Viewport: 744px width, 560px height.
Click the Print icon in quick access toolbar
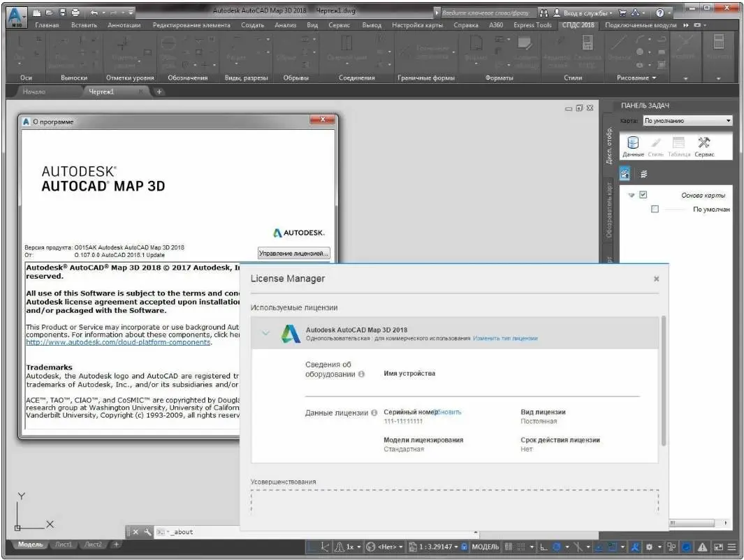tap(75, 13)
